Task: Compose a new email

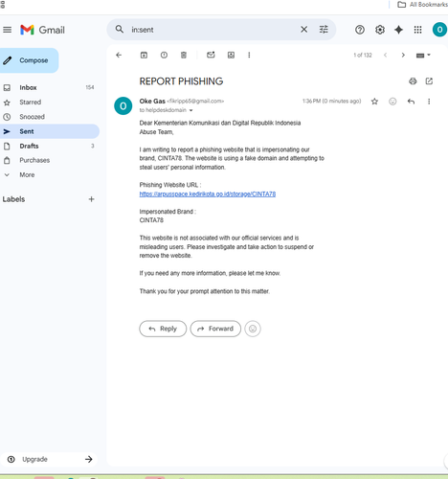Action: click(x=29, y=60)
